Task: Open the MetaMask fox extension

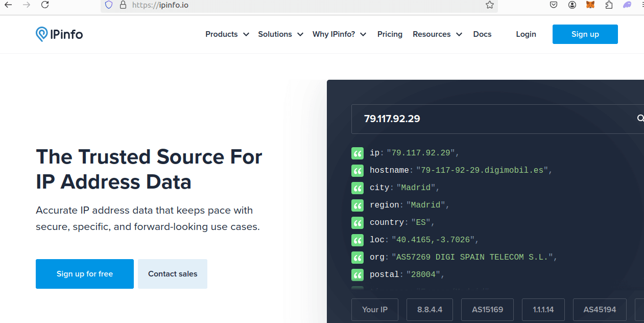Action: click(590, 5)
